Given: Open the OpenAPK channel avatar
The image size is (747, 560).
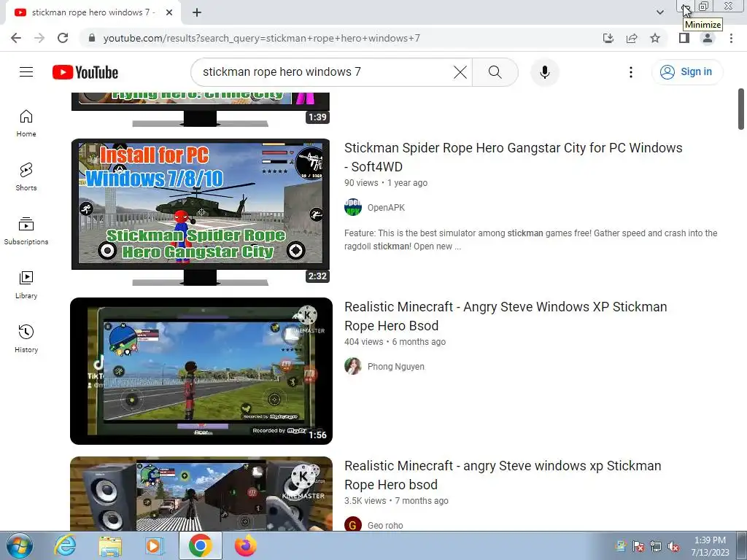Looking at the screenshot, I should point(353,207).
